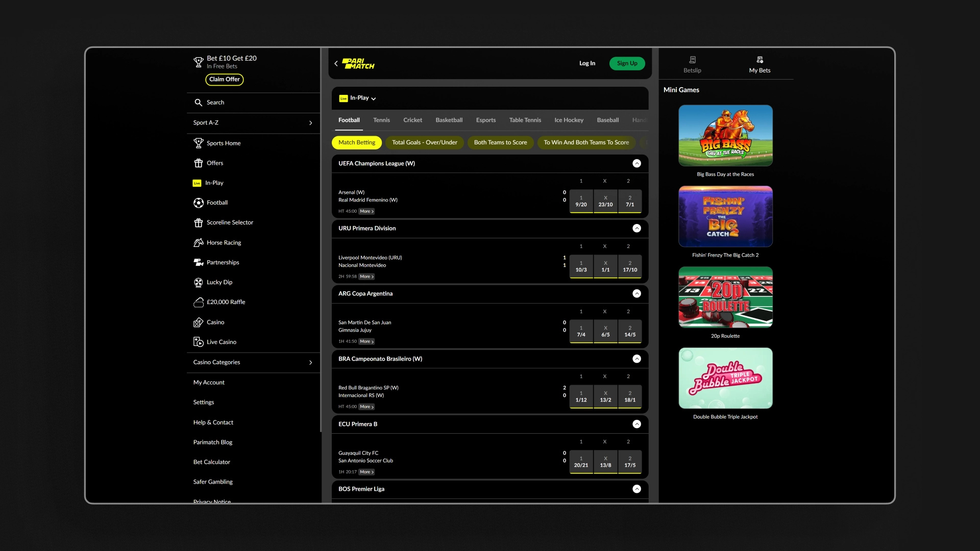Click the Sports Home trophy icon

[199, 143]
